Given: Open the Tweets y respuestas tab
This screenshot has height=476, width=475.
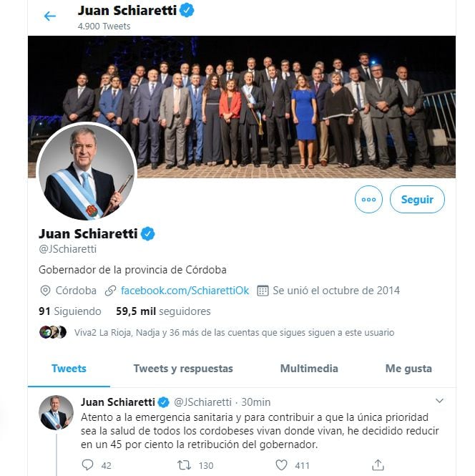Looking at the screenshot, I should tap(183, 369).
